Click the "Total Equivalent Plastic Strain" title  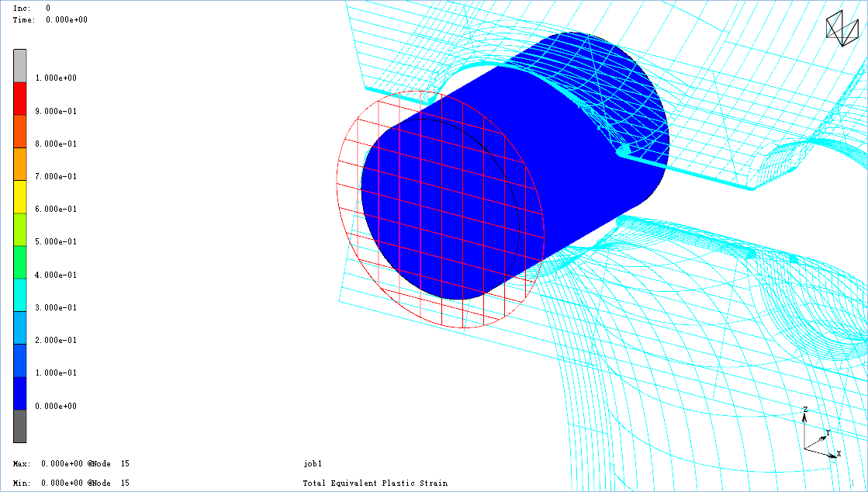[x=375, y=483]
